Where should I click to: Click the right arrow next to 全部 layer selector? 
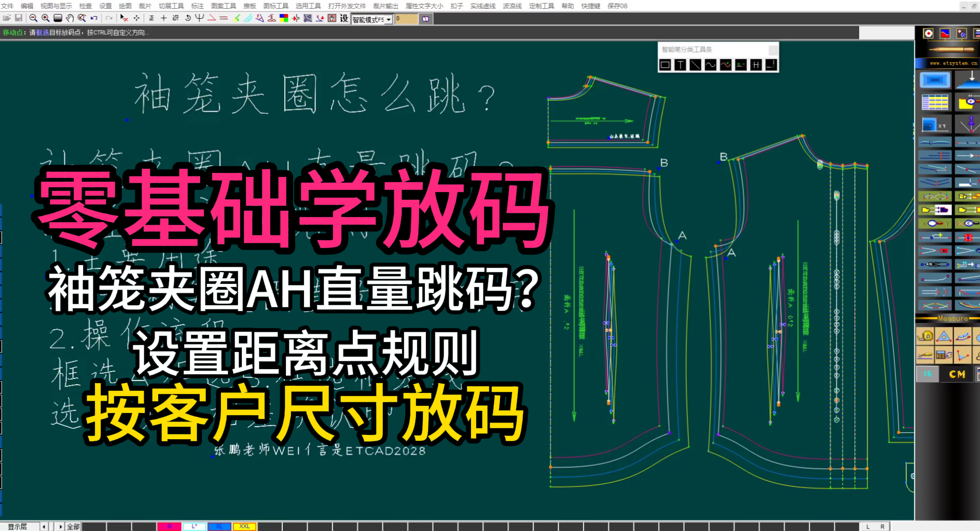(x=60, y=526)
